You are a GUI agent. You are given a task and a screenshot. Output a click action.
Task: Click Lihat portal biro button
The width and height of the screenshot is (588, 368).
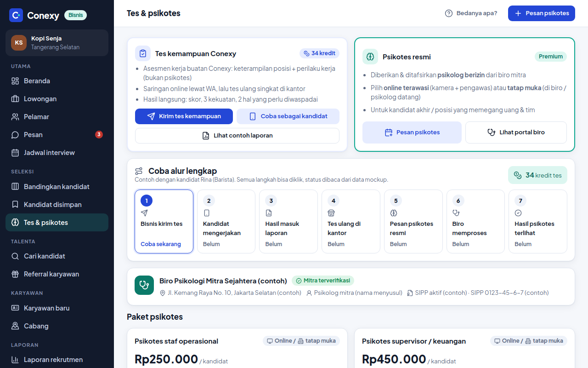[516, 132]
